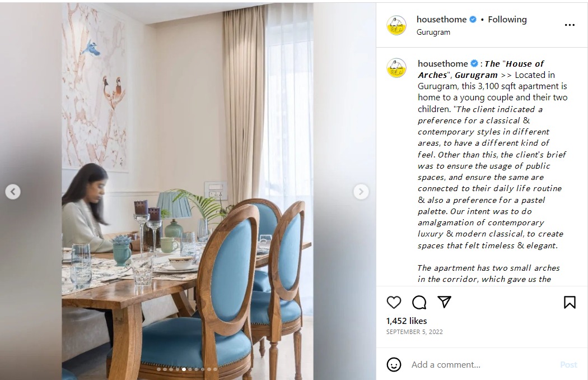Click the housethome avatar in the header
588x380 pixels.
(x=396, y=25)
